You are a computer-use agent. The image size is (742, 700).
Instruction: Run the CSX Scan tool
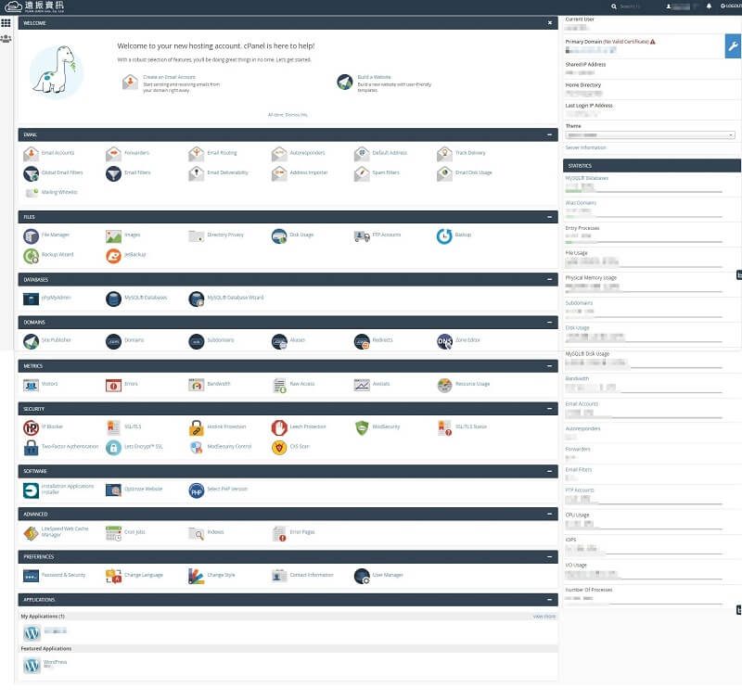tap(301, 448)
